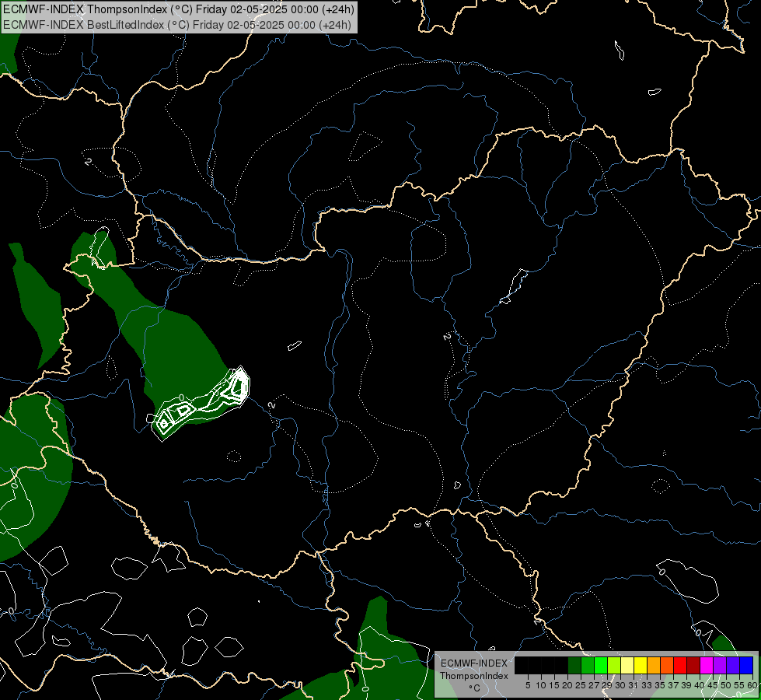Click the legend tick value 29

pos(607,685)
